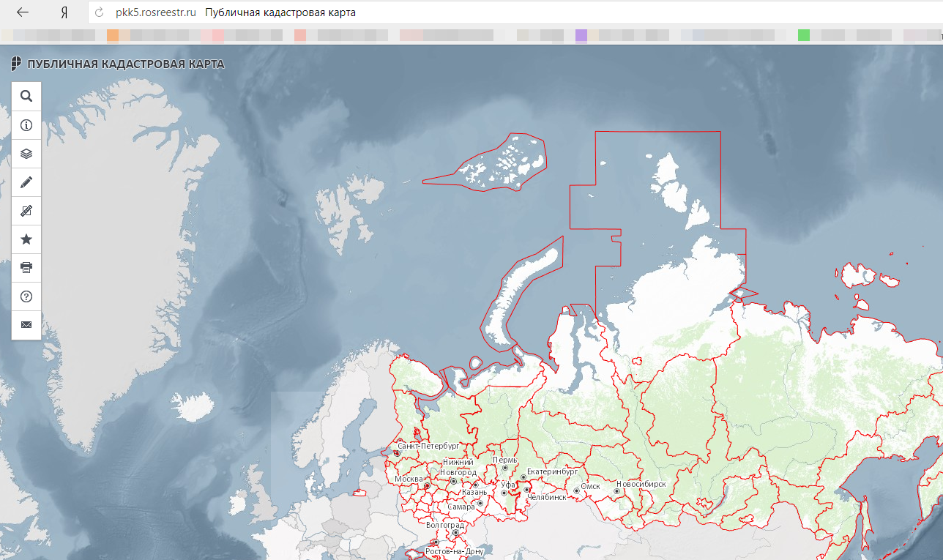Image resolution: width=943 pixels, height=560 pixels.
Task: Click the Пермь city marker
Action: click(x=504, y=468)
